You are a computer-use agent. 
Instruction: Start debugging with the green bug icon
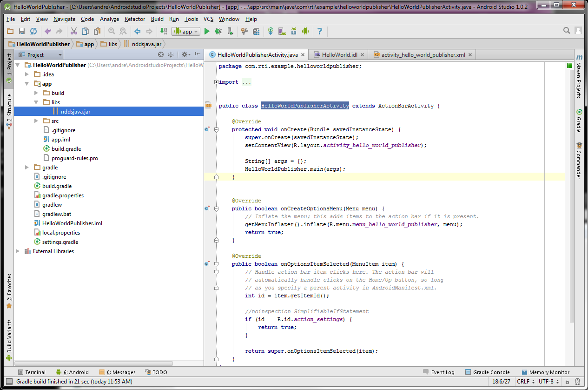[218, 31]
